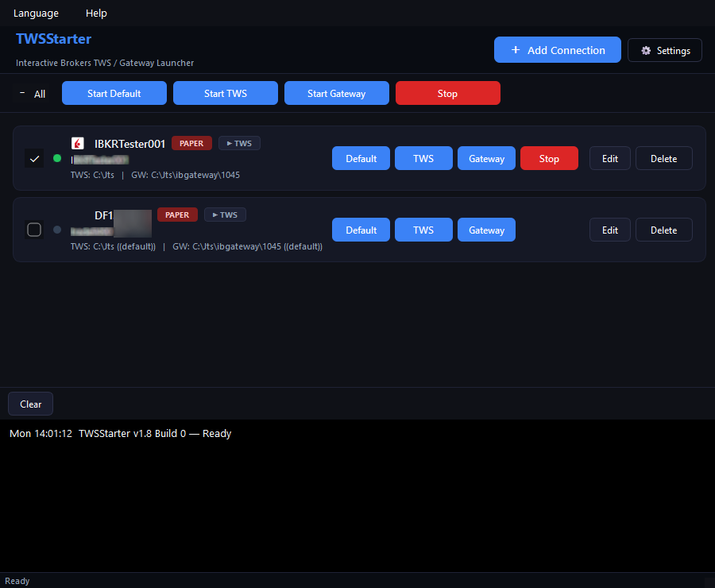Image resolution: width=715 pixels, height=588 pixels.
Task: Click the 'Interactive Brokers TWS / Gateway Launcher' subtitle
Action: click(105, 63)
